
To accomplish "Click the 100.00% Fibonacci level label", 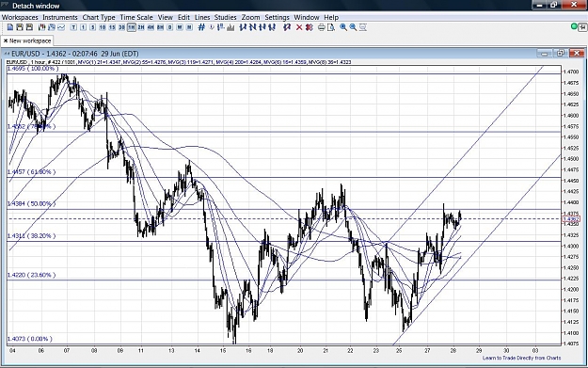I will tap(33, 69).
